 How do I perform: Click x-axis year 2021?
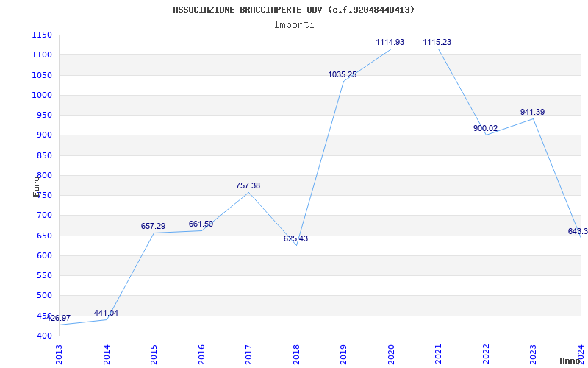pos(438,355)
